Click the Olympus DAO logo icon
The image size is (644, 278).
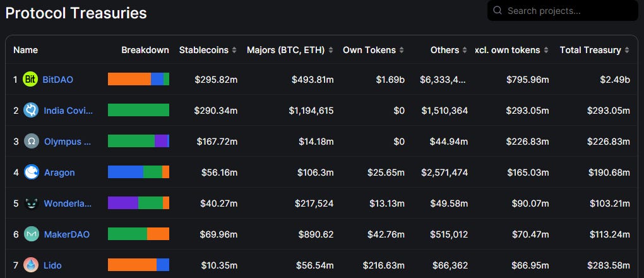pos(31,142)
